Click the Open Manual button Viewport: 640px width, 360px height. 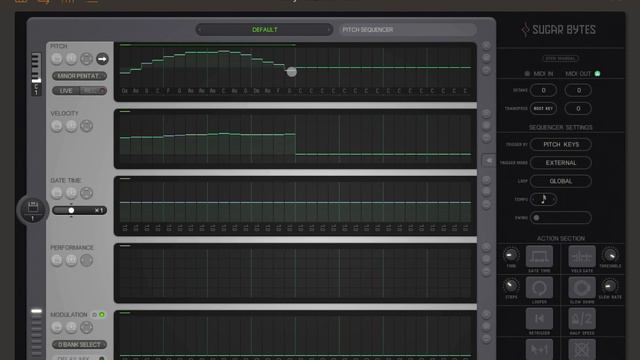pos(560,58)
